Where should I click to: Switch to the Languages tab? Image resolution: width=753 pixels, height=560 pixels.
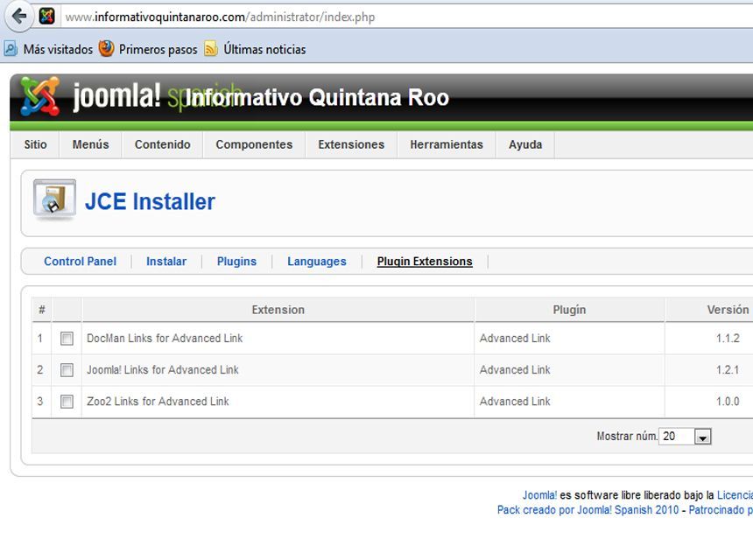pyautogui.click(x=317, y=262)
